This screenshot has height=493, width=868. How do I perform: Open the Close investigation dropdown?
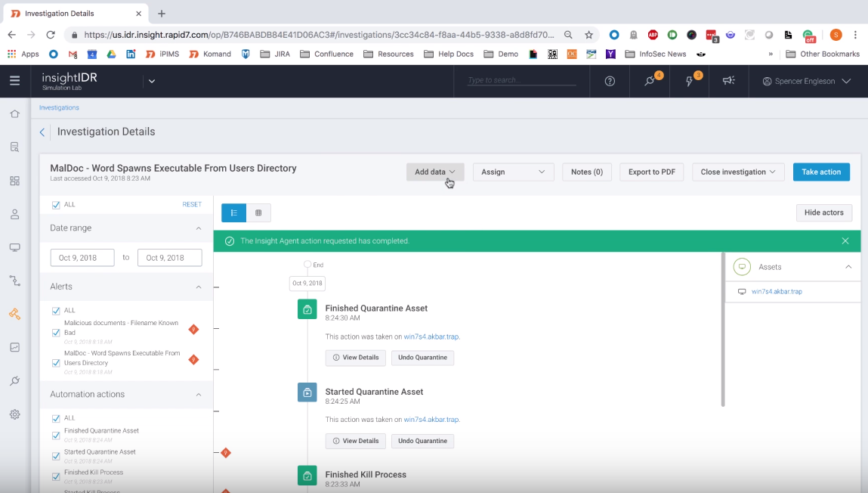coord(738,172)
